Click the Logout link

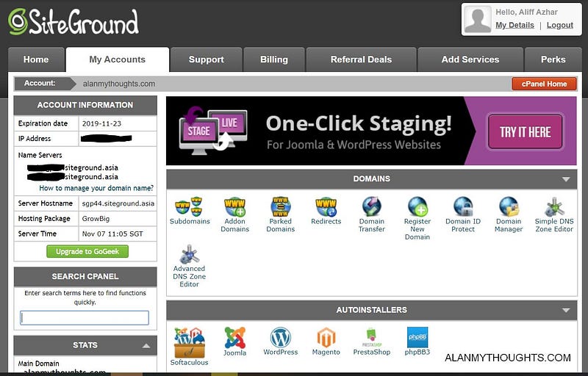pyautogui.click(x=560, y=25)
